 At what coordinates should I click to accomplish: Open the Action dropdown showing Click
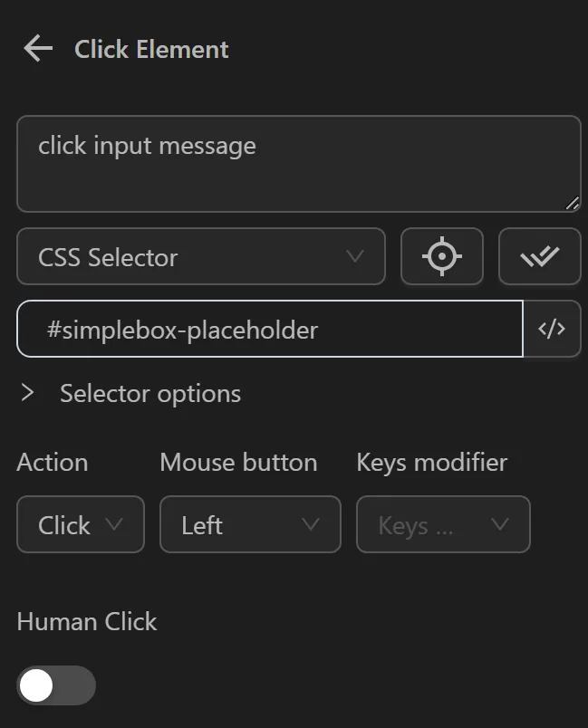pyautogui.click(x=80, y=524)
